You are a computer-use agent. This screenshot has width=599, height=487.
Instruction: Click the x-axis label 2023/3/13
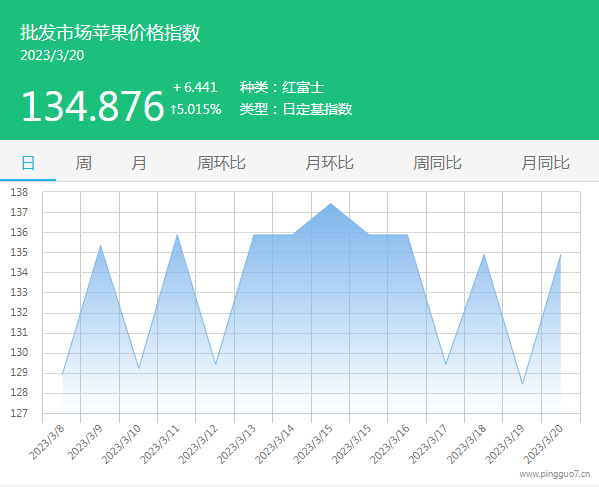coord(236,444)
